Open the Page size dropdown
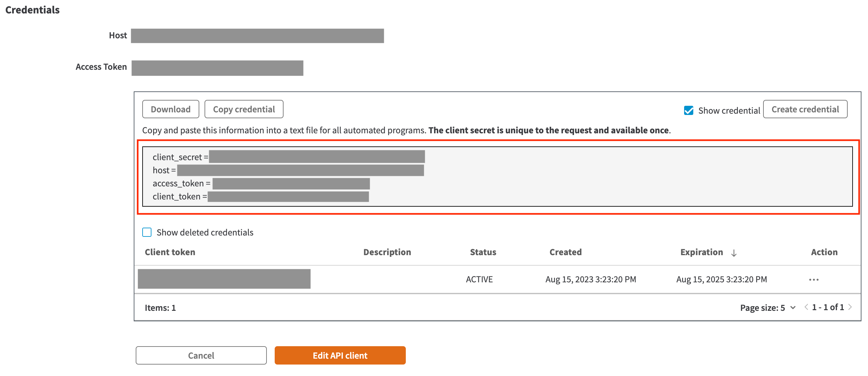868x376 pixels. point(768,308)
